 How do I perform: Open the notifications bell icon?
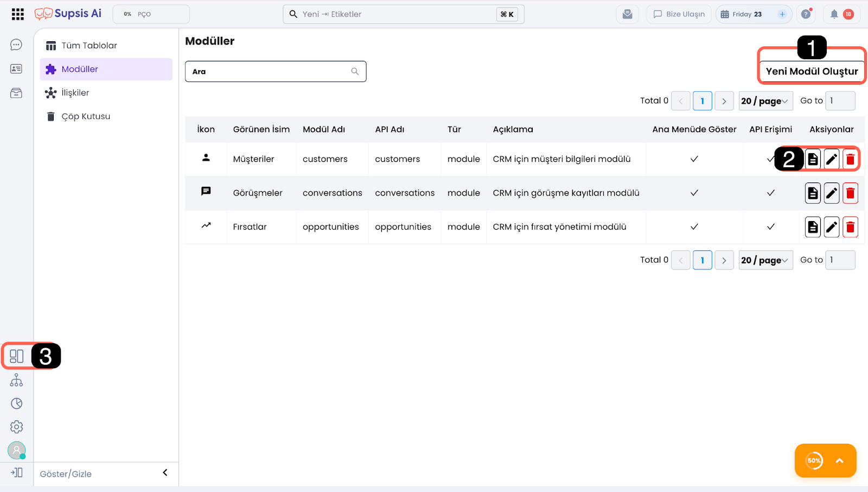(x=834, y=14)
